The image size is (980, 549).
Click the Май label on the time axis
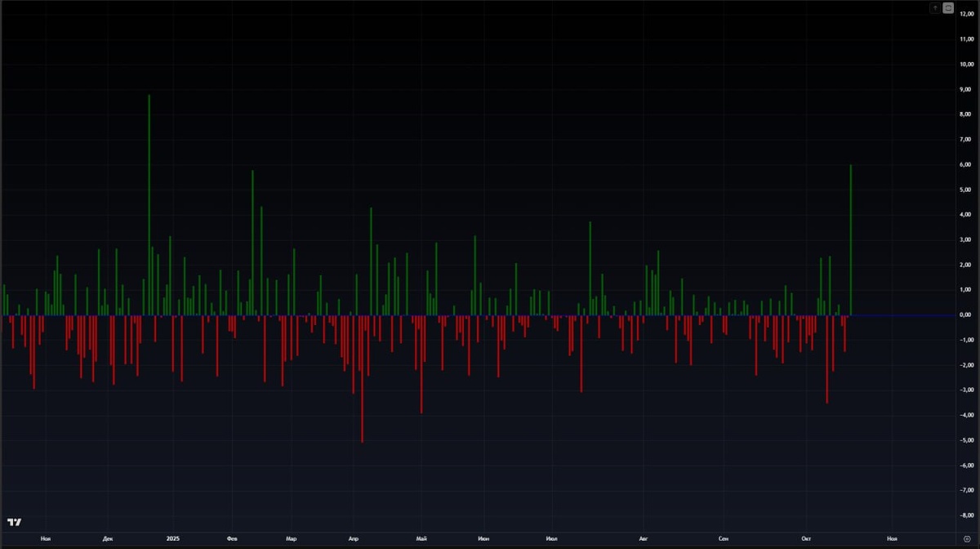[x=421, y=539]
